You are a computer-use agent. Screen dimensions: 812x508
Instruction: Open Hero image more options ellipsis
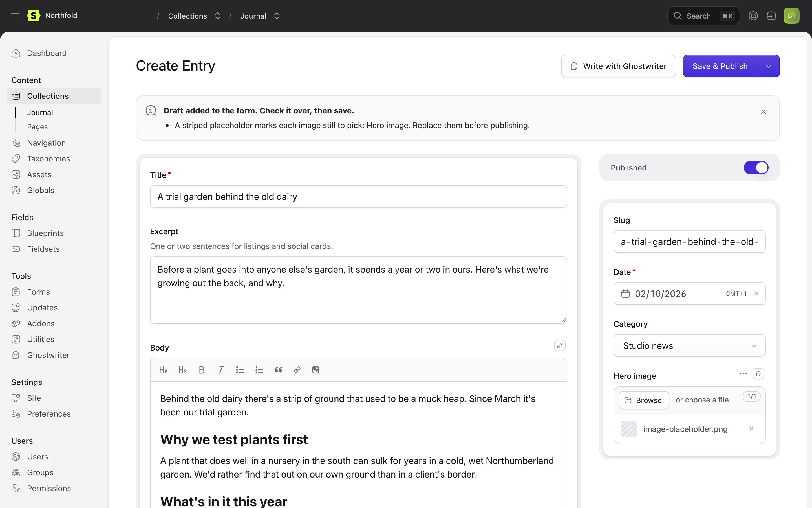click(743, 374)
